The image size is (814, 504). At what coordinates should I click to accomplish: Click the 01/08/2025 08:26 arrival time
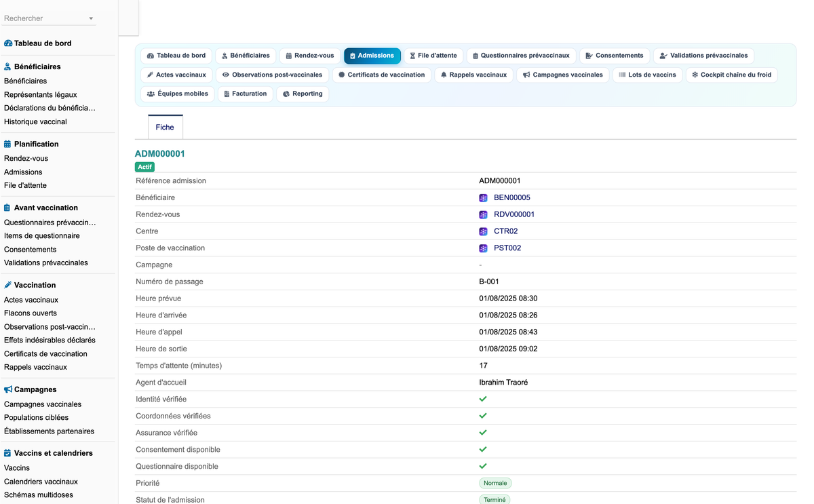click(508, 315)
